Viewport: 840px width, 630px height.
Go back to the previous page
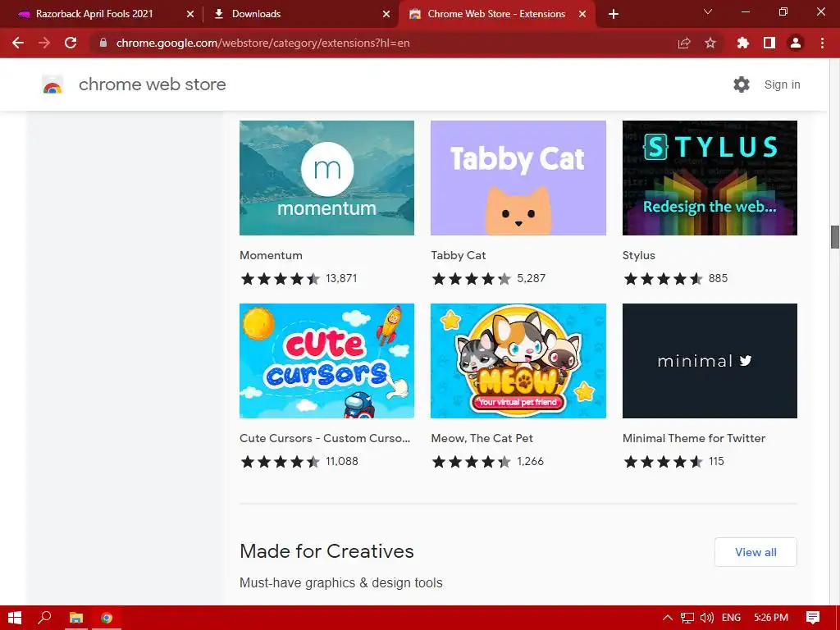(x=18, y=43)
